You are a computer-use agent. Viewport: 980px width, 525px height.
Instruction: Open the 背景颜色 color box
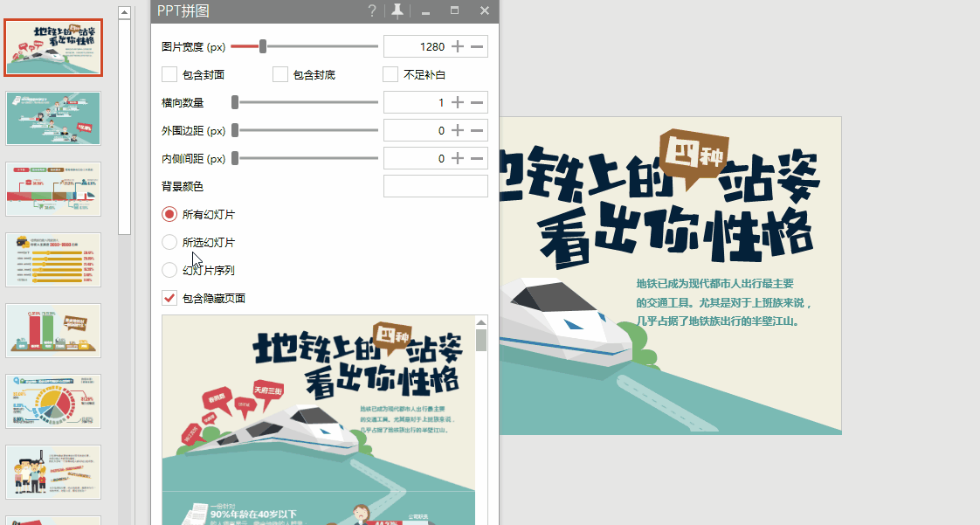pyautogui.click(x=435, y=186)
